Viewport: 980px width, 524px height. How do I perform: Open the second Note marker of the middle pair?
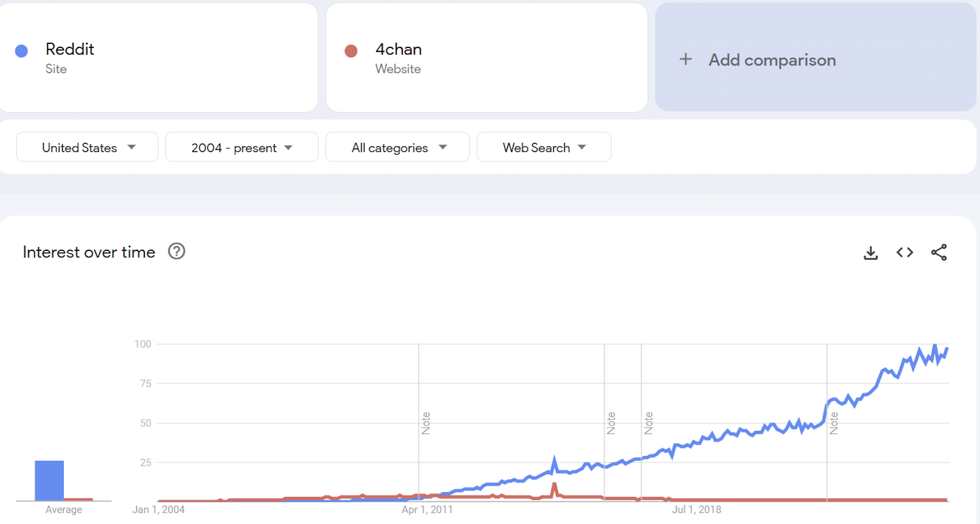point(648,423)
